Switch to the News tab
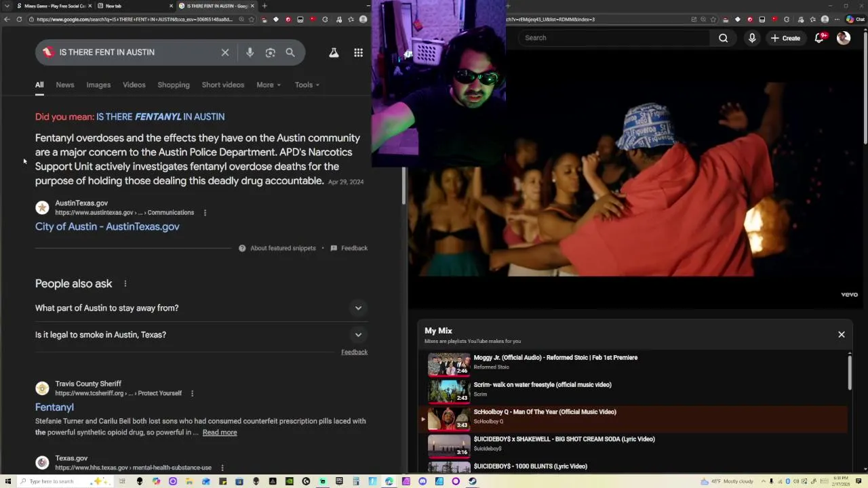The height and width of the screenshot is (488, 868). [x=65, y=85]
